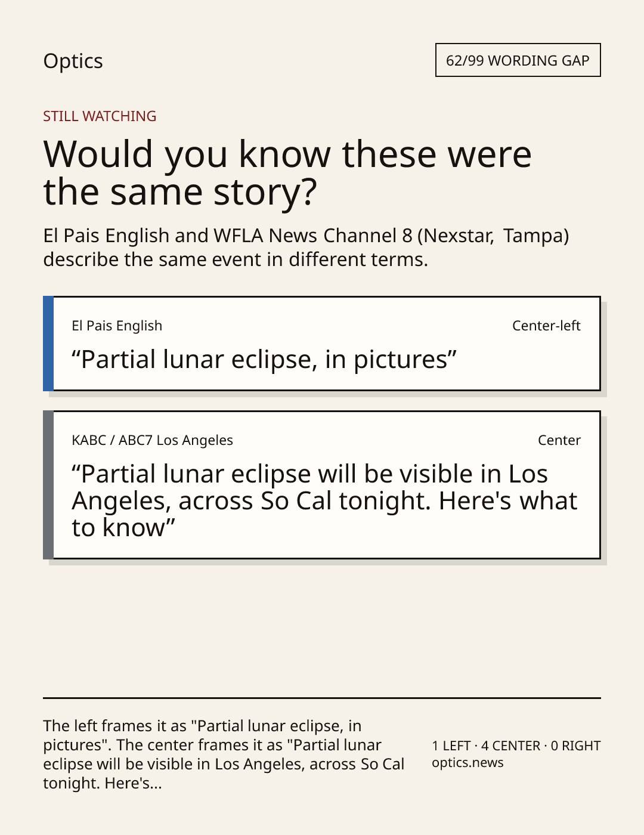
Task: Click the 'visible in Los Angeles' headline quote
Action: coord(324,501)
